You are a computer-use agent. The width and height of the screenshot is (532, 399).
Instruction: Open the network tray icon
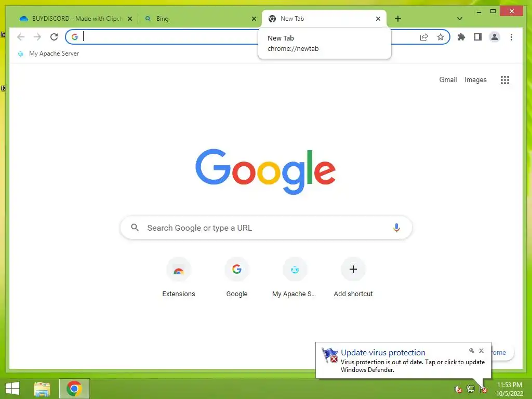[470, 389]
